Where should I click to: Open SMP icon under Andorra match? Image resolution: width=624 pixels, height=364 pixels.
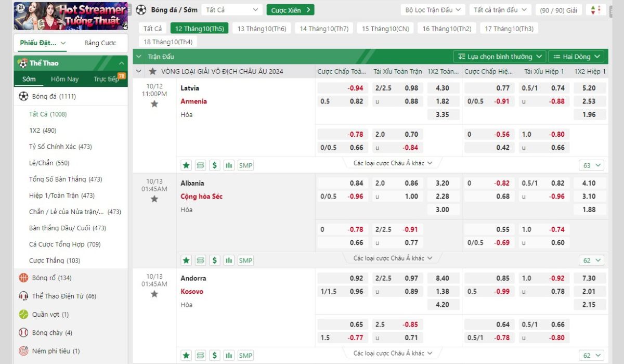[x=245, y=356]
